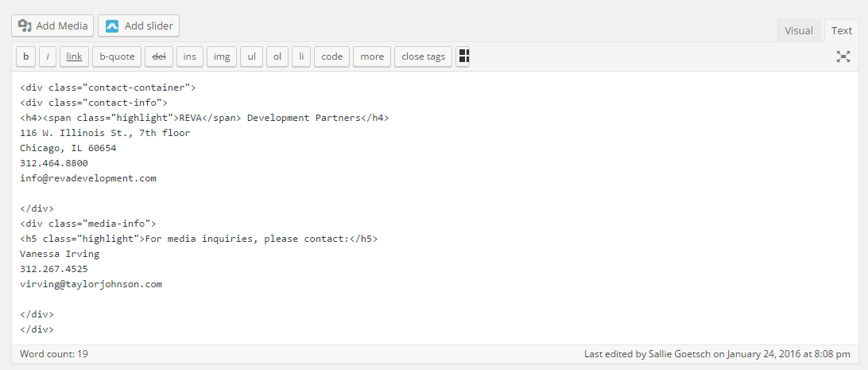Insert the more tag
Screen dimensions: 868x370
click(x=372, y=56)
